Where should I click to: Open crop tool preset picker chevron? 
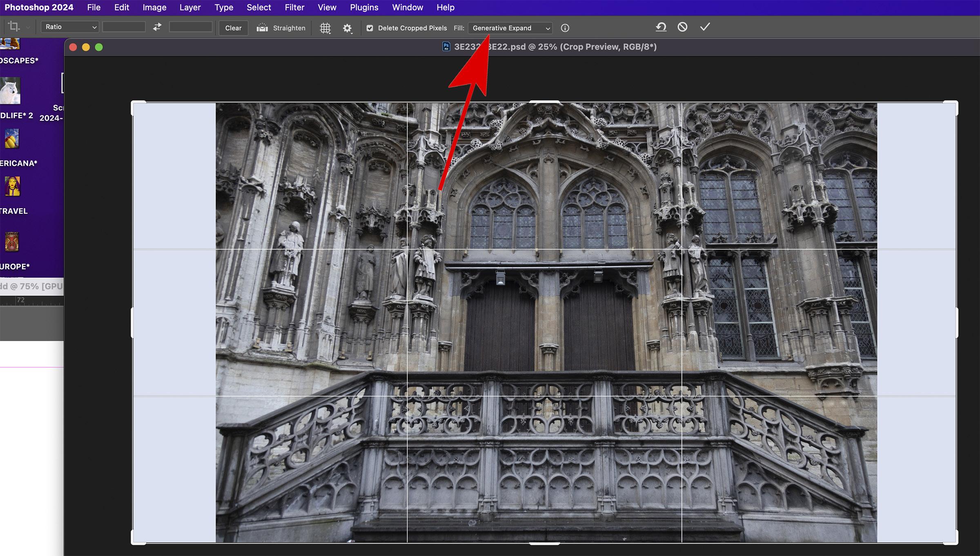(x=28, y=27)
